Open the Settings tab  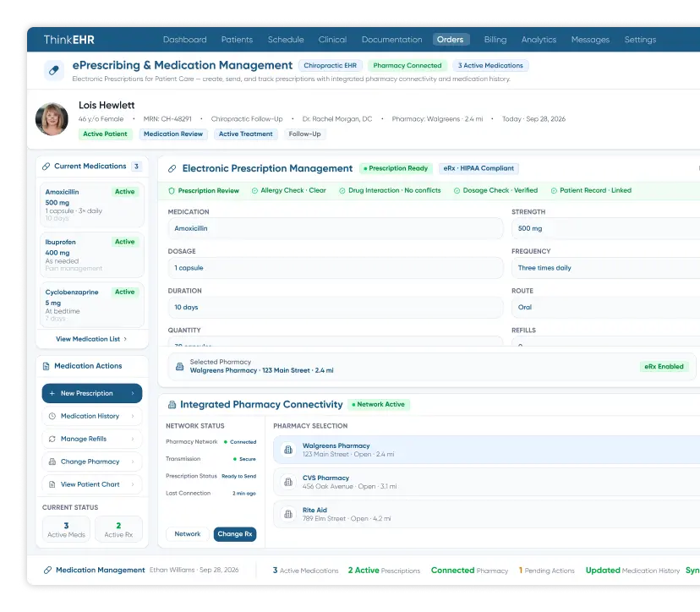pyautogui.click(x=640, y=39)
